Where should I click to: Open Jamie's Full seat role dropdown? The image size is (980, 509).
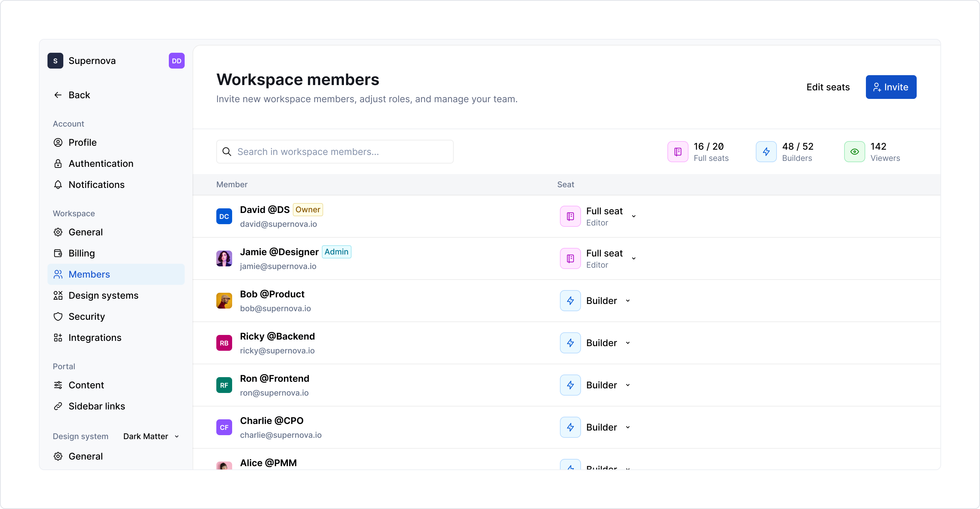(633, 259)
